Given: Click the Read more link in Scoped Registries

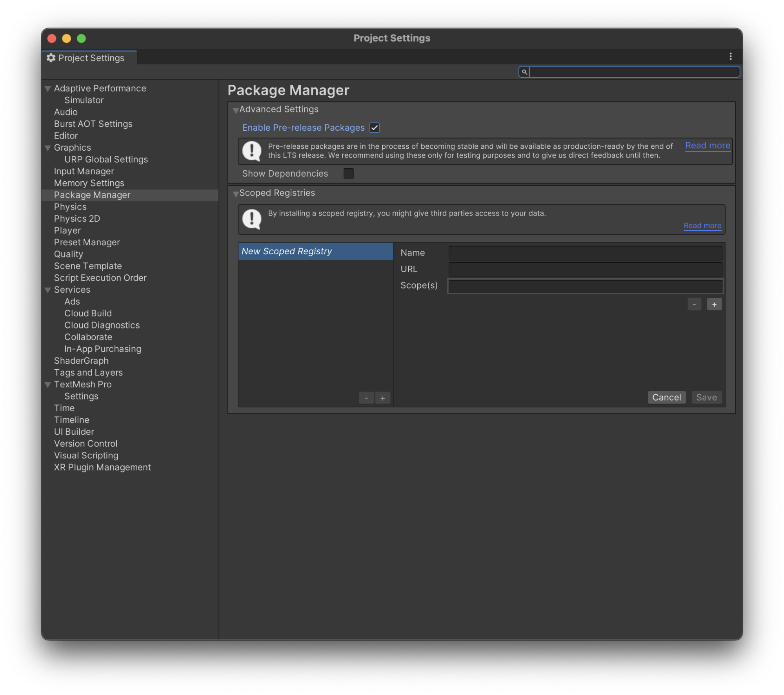Looking at the screenshot, I should point(702,225).
